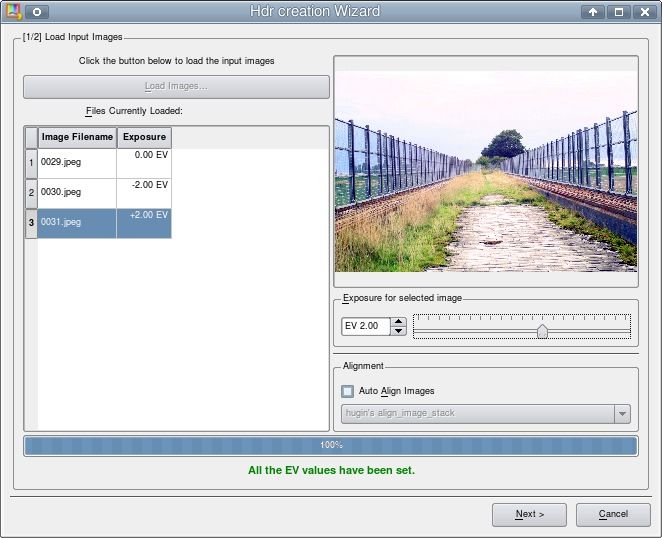This screenshot has width=662, height=538.
Task: Open the hugin's align_image_stack dropdown
Action: tap(486, 413)
